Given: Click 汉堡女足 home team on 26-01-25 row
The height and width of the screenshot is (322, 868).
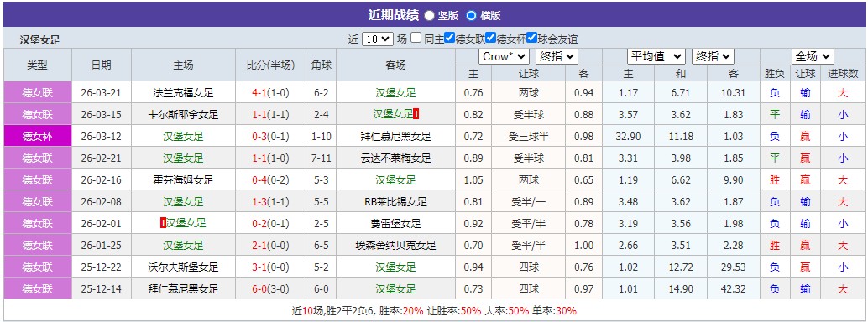Looking at the screenshot, I should [183, 245].
